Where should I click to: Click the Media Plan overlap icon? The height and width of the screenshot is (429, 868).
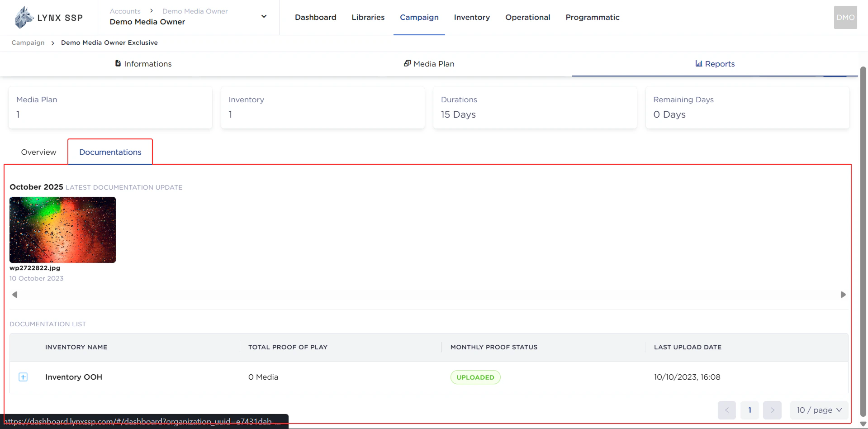point(407,63)
